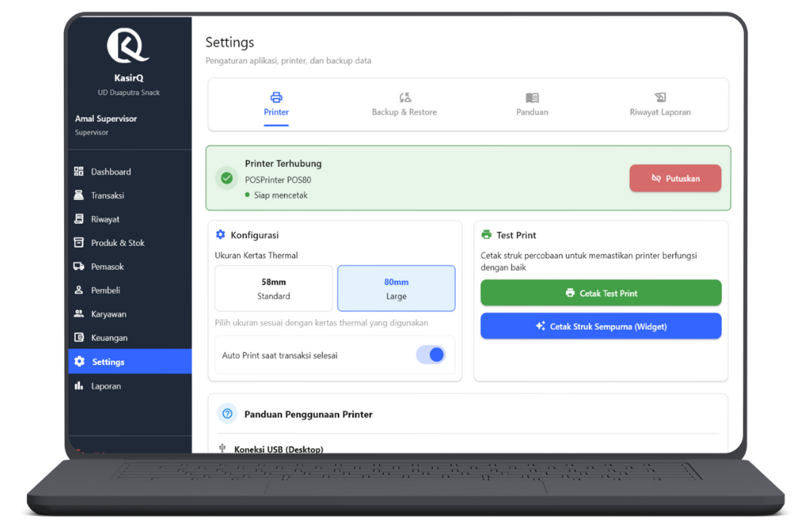Screen dimensions: 812x522
Task: Click the KasirQ logo in sidebar
Action: click(128, 46)
